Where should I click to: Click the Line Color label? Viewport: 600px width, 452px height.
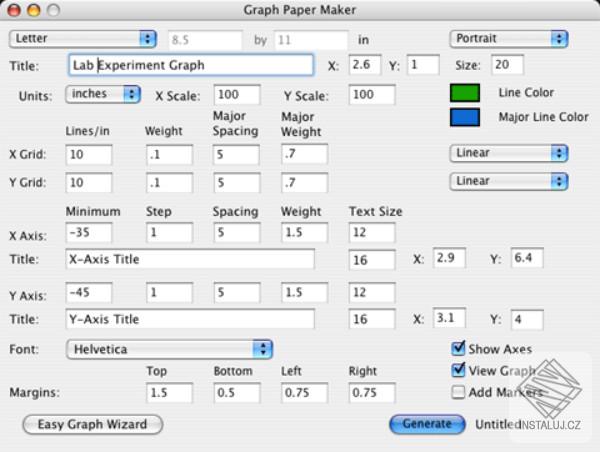point(526,93)
